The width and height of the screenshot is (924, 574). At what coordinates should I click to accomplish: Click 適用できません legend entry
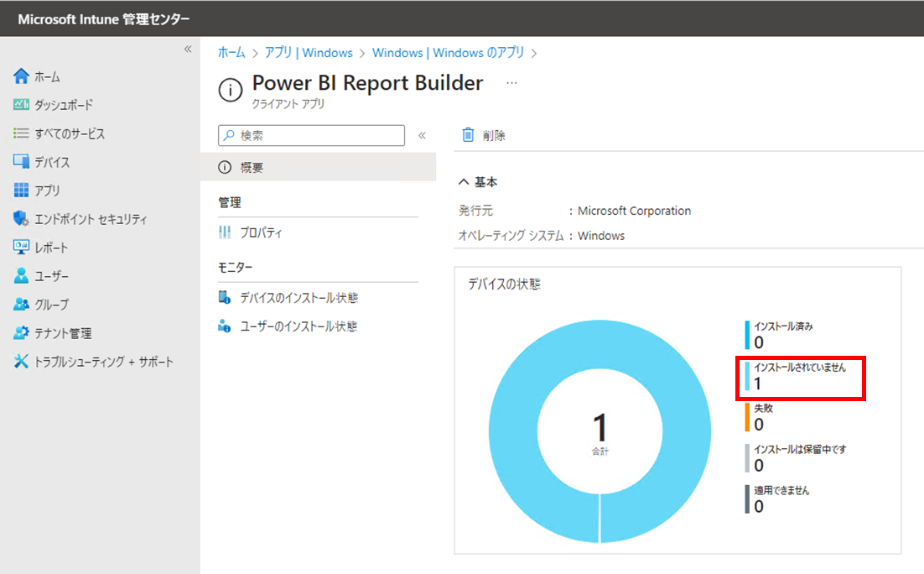tap(777, 499)
